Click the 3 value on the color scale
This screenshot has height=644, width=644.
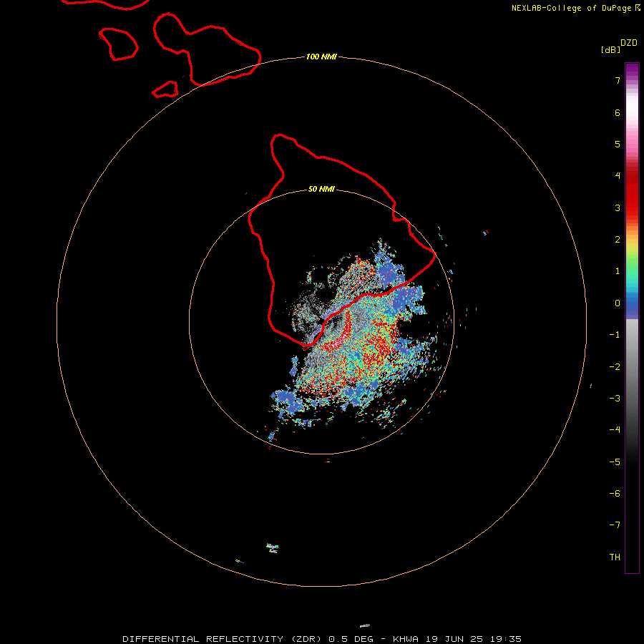coord(618,208)
